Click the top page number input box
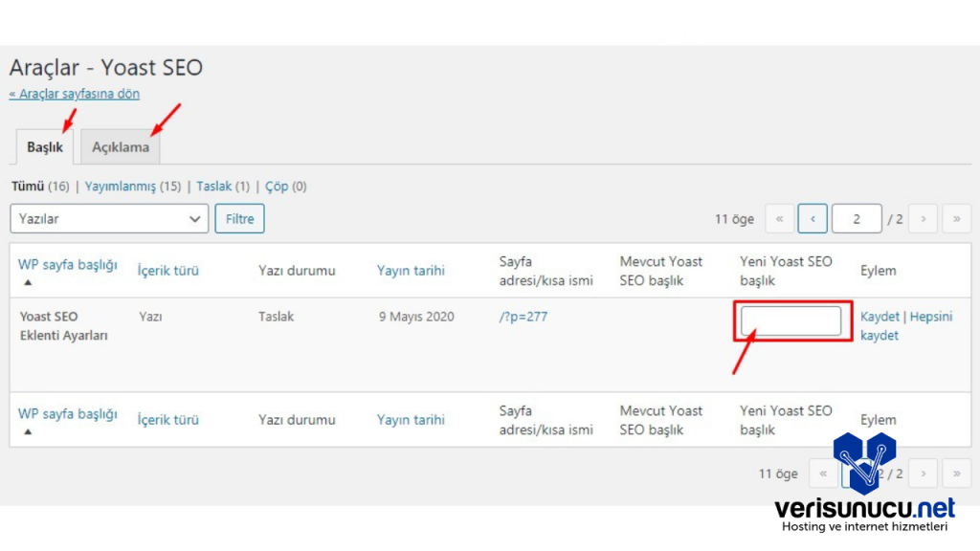 (857, 219)
